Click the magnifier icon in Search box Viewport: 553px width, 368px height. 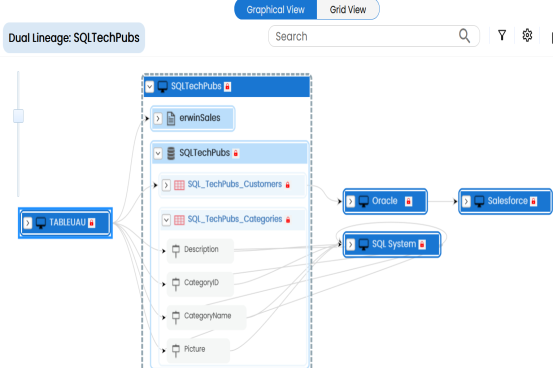click(x=464, y=36)
